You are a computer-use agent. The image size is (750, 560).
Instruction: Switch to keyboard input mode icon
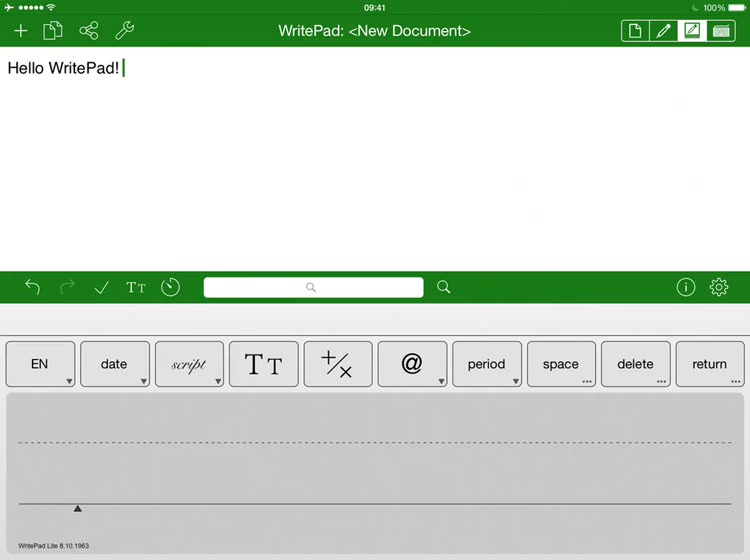721,31
